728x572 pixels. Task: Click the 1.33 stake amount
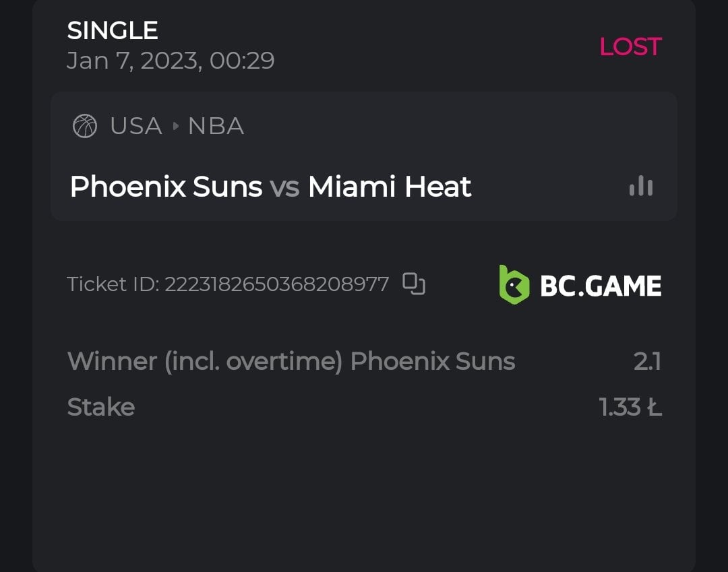(x=619, y=407)
